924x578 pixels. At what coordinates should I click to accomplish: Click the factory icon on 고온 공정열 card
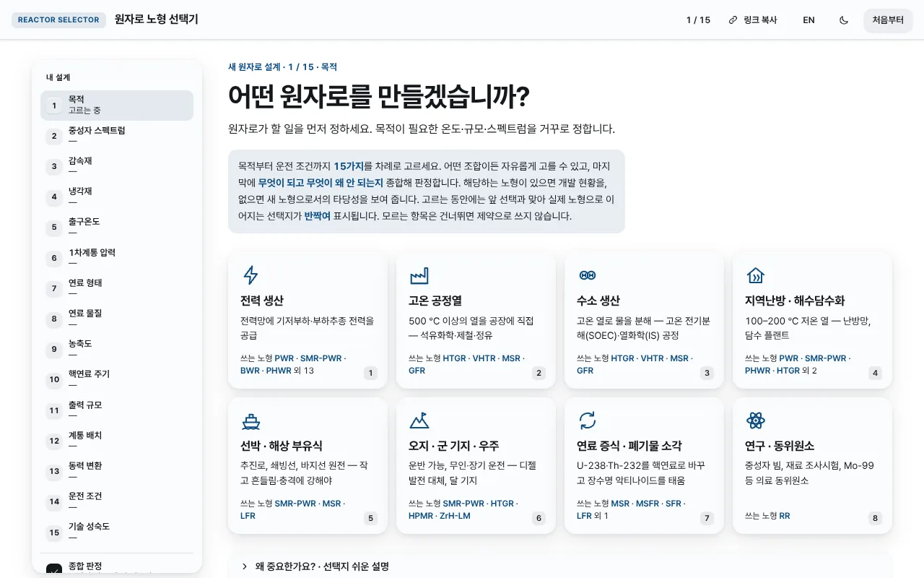coord(419,275)
